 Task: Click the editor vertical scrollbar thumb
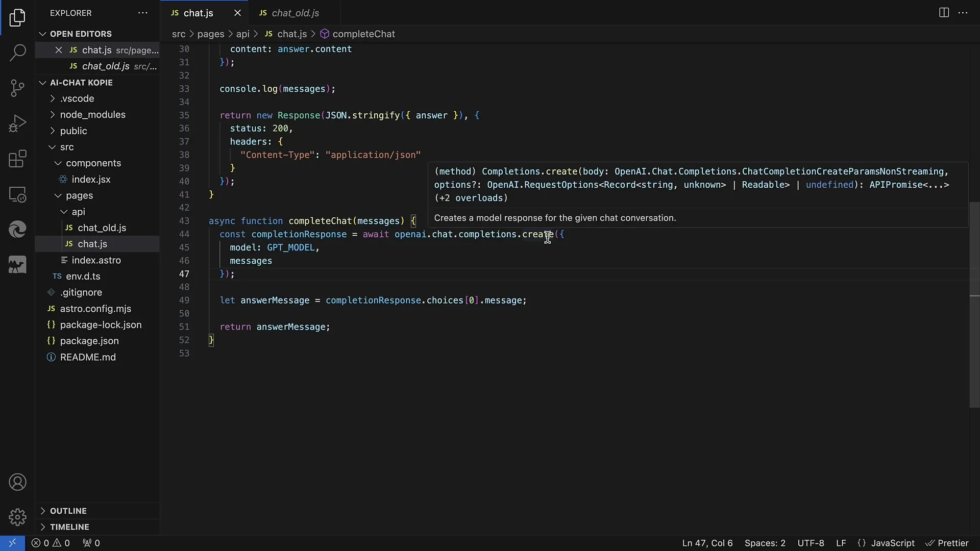click(974, 305)
